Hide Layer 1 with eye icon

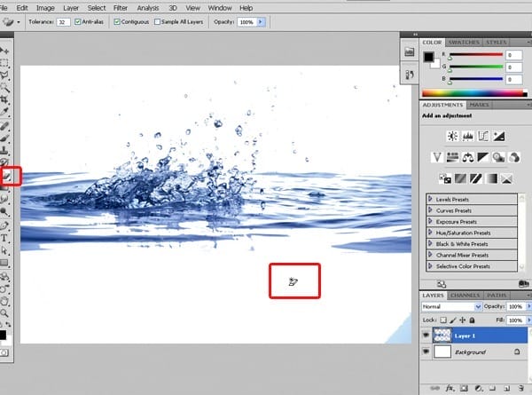pyautogui.click(x=426, y=335)
